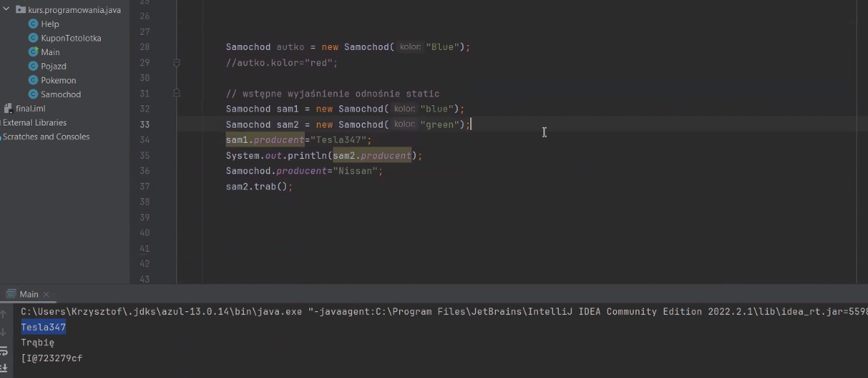Select the final.iml file icon
This screenshot has width=868, height=378.
pos(8,109)
